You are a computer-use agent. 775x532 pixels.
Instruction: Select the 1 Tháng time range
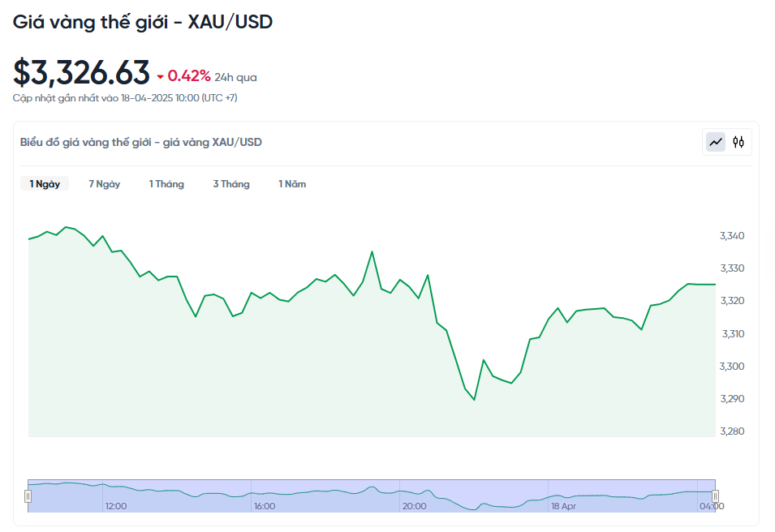click(166, 184)
